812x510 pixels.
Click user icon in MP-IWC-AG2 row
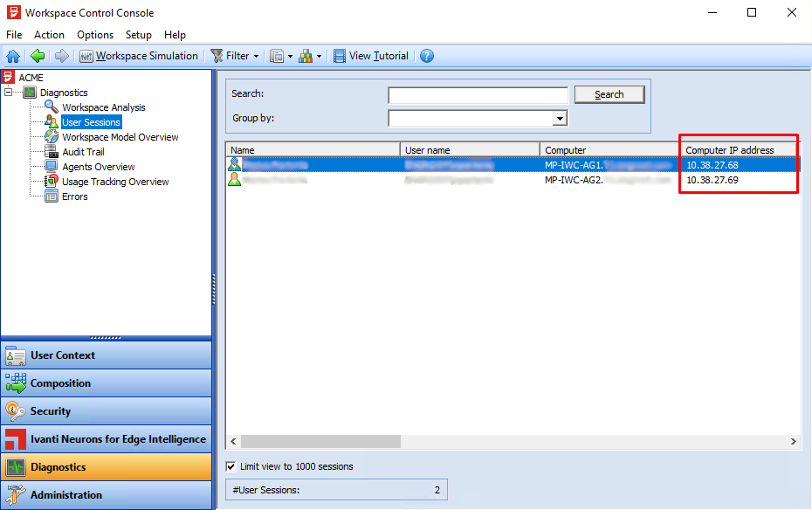tap(235, 180)
